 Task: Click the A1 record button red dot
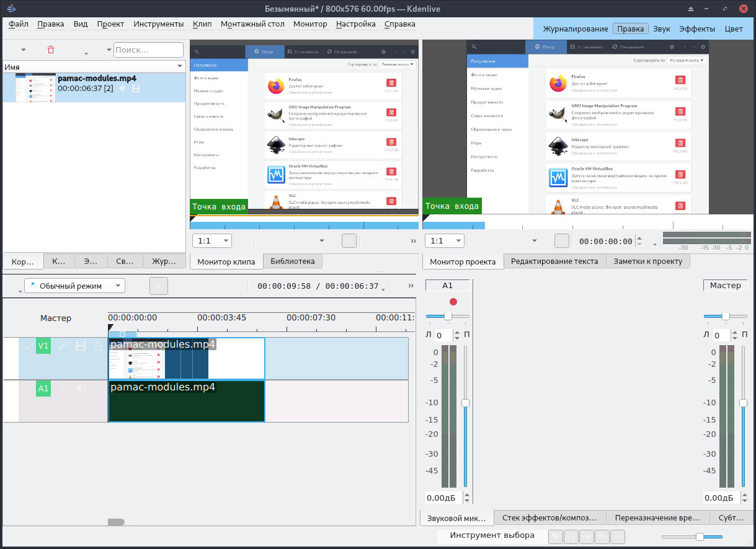point(453,302)
